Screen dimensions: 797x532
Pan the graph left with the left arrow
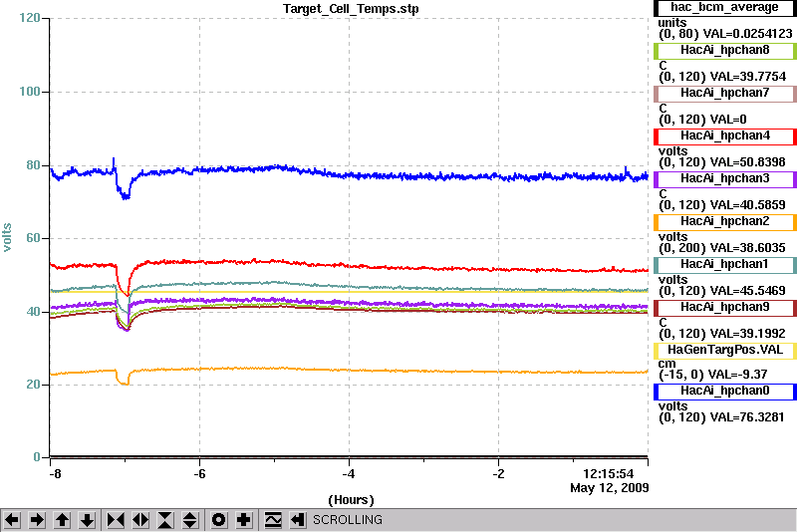pyautogui.click(x=12, y=520)
